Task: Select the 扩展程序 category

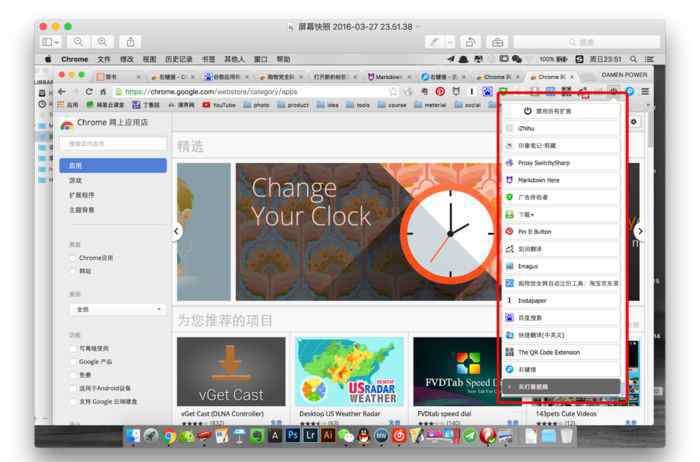Action: click(82, 195)
